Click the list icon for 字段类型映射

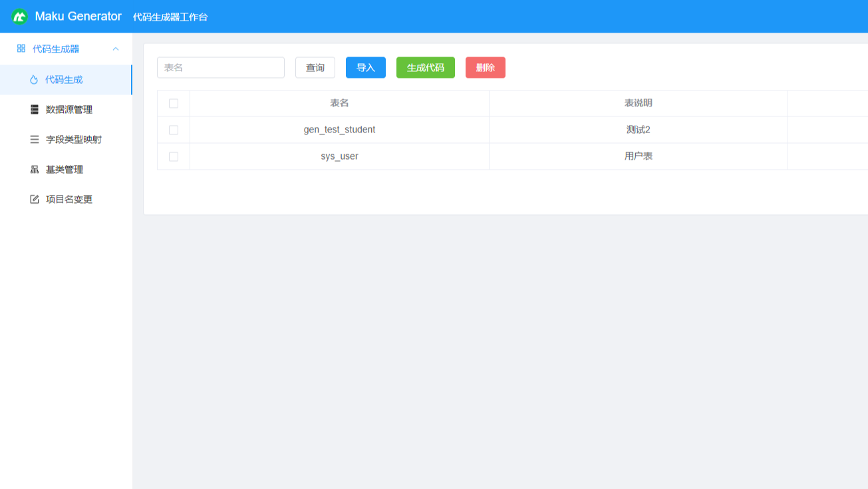tap(35, 140)
